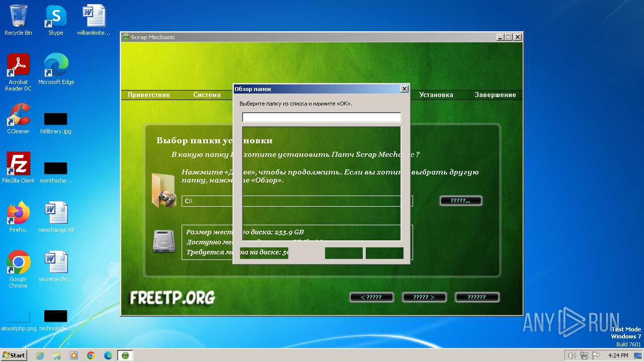Open Acrobat Reader DC shortcut
The height and width of the screenshot is (362, 644).
[x=18, y=72]
